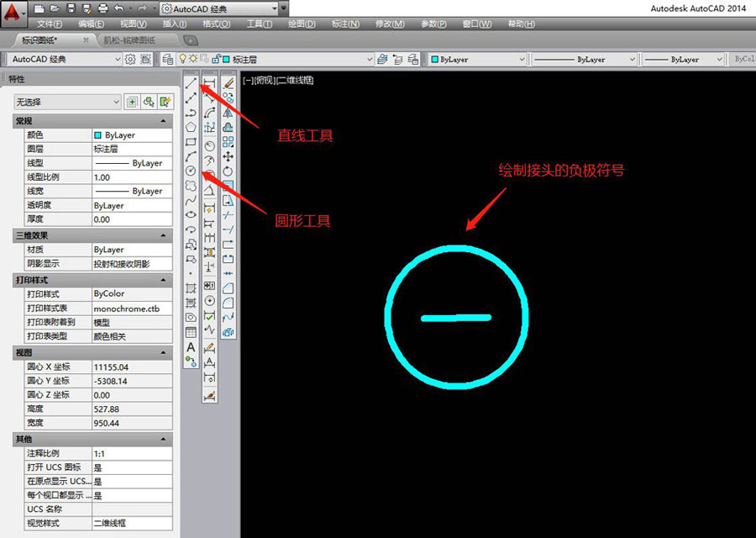Select the Polyline tool

coord(191,113)
